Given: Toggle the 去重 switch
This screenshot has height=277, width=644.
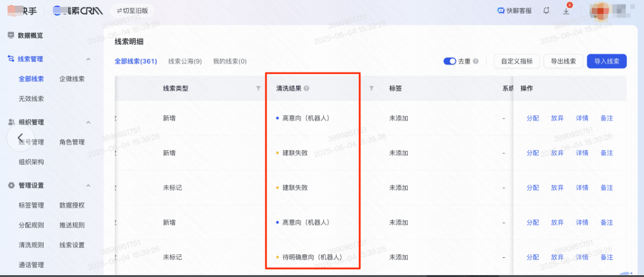Looking at the screenshot, I should pos(450,62).
